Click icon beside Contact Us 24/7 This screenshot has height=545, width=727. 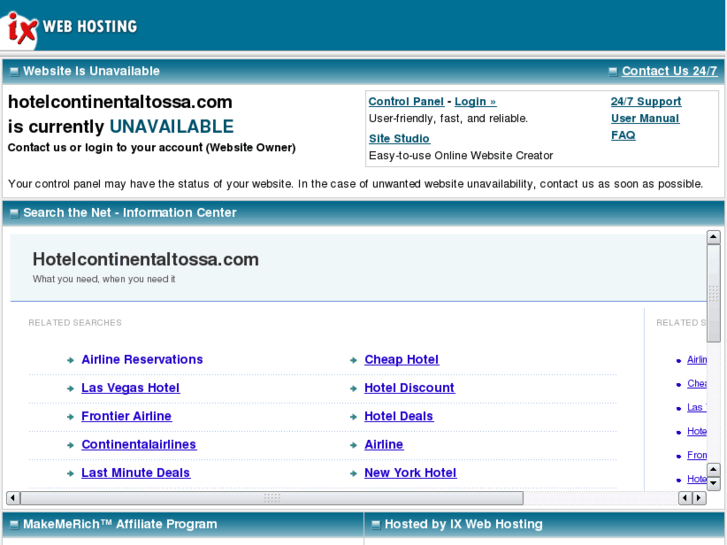(613, 71)
